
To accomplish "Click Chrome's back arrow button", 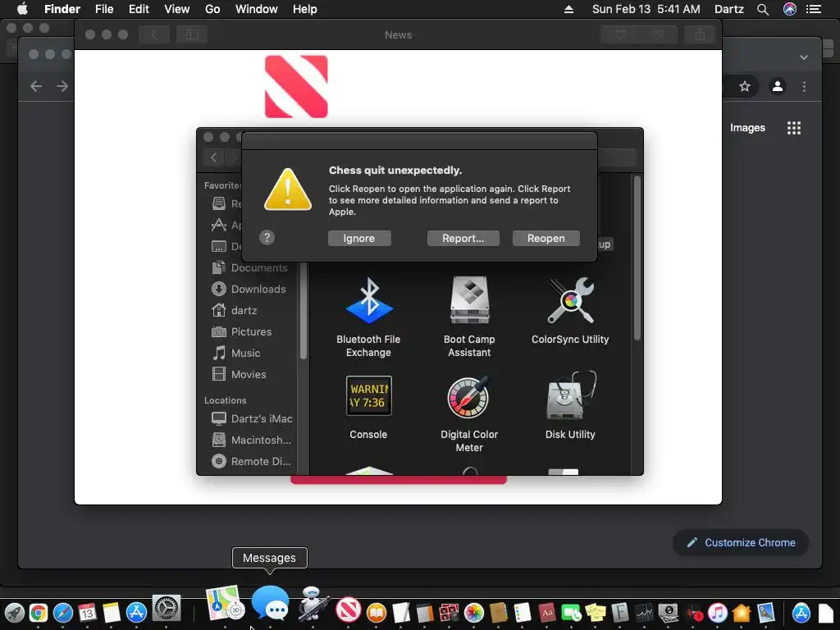I will pyautogui.click(x=36, y=86).
